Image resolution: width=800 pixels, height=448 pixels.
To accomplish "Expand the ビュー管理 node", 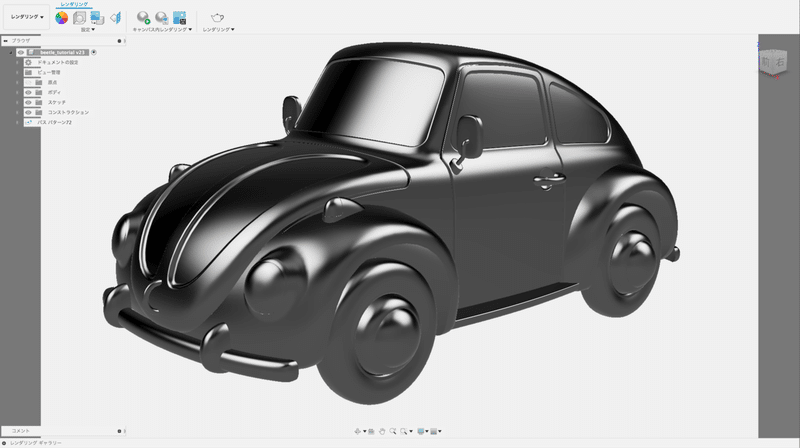I will click(x=17, y=72).
